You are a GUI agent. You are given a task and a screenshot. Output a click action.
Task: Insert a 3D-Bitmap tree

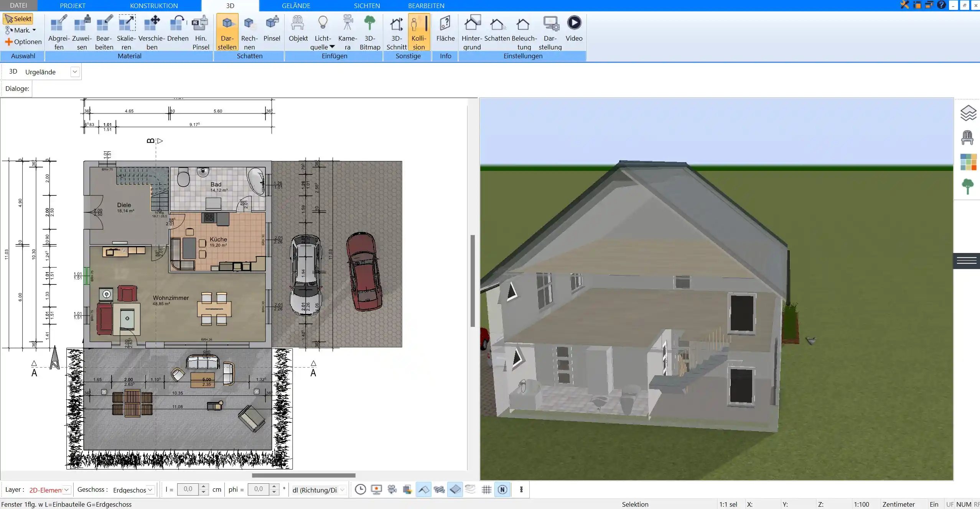pyautogui.click(x=370, y=32)
